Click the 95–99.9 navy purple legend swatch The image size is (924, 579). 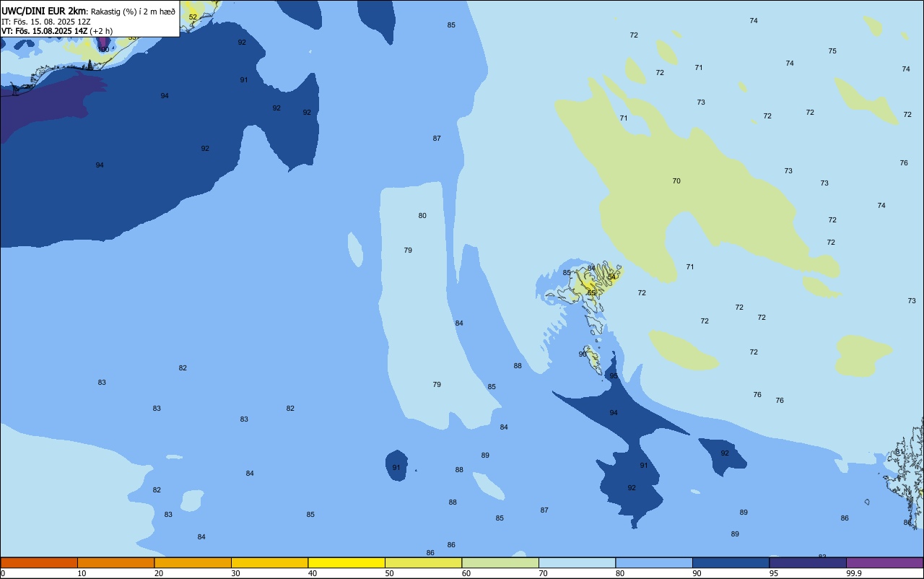point(808,562)
